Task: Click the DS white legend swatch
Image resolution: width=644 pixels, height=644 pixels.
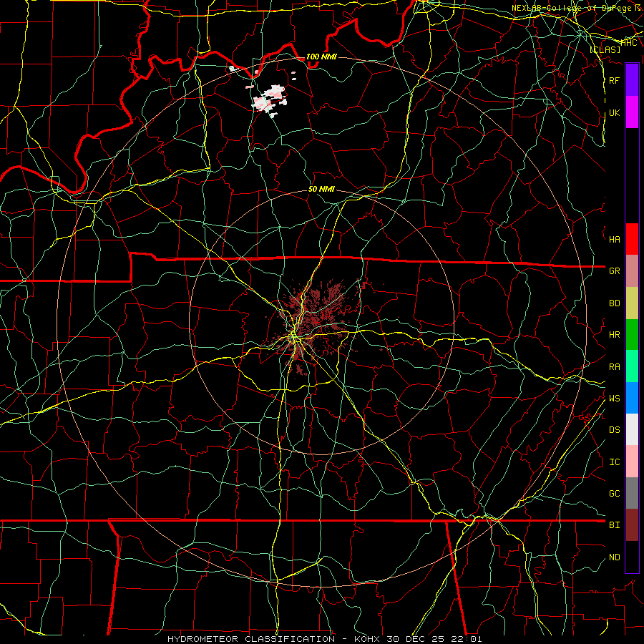Action: pyautogui.click(x=632, y=429)
